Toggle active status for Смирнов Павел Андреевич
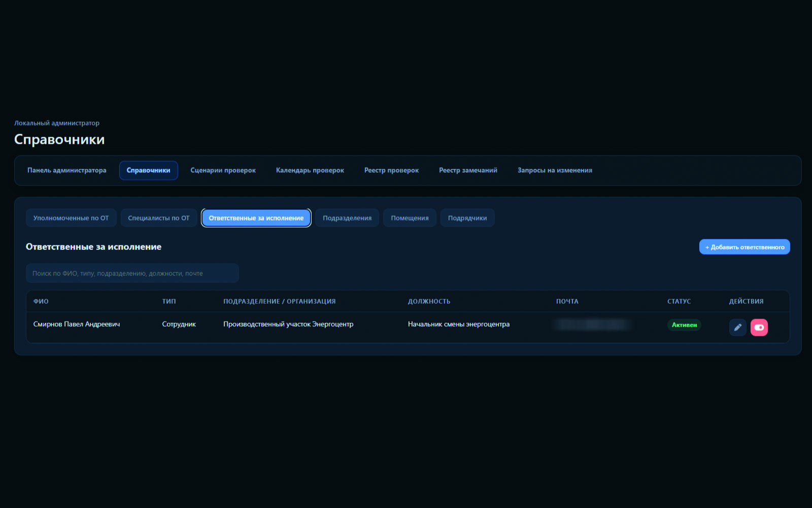The width and height of the screenshot is (812, 508). click(759, 328)
